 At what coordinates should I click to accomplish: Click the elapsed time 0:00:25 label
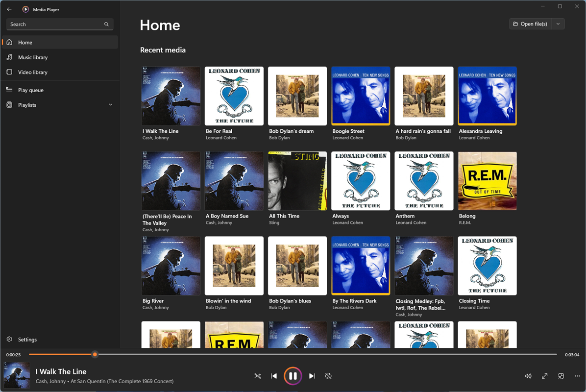13,355
